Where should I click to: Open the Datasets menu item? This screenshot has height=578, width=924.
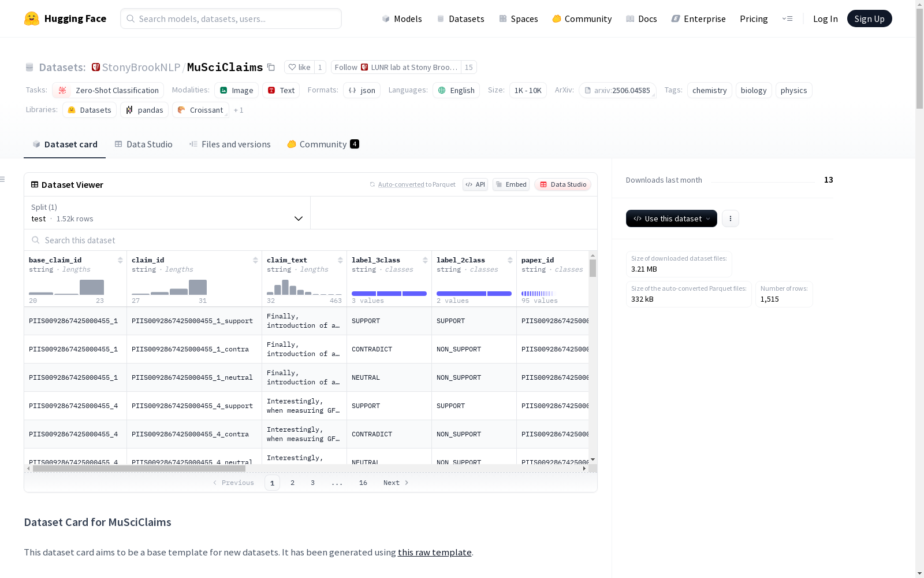click(460, 18)
